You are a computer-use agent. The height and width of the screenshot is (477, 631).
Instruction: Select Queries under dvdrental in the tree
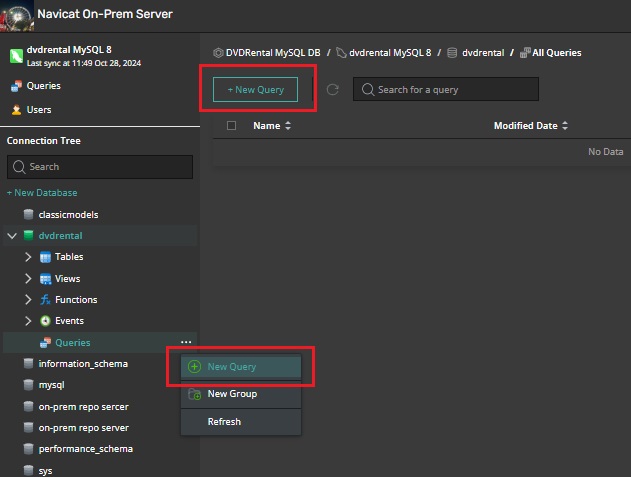[72, 343]
